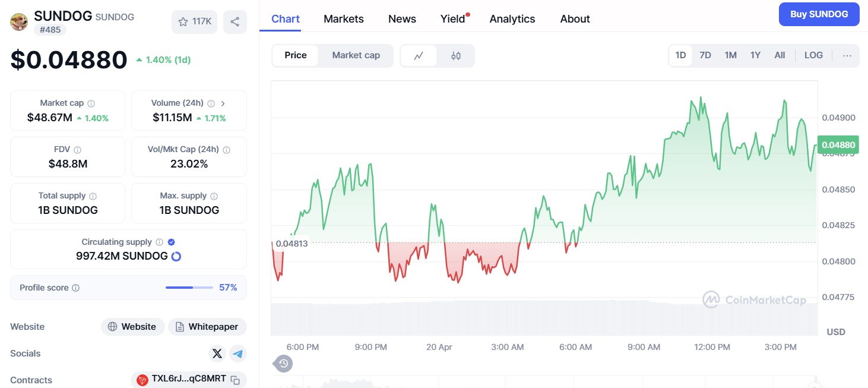The width and height of the screenshot is (868, 388).
Task: Open the Telegram social link
Action: (x=238, y=354)
